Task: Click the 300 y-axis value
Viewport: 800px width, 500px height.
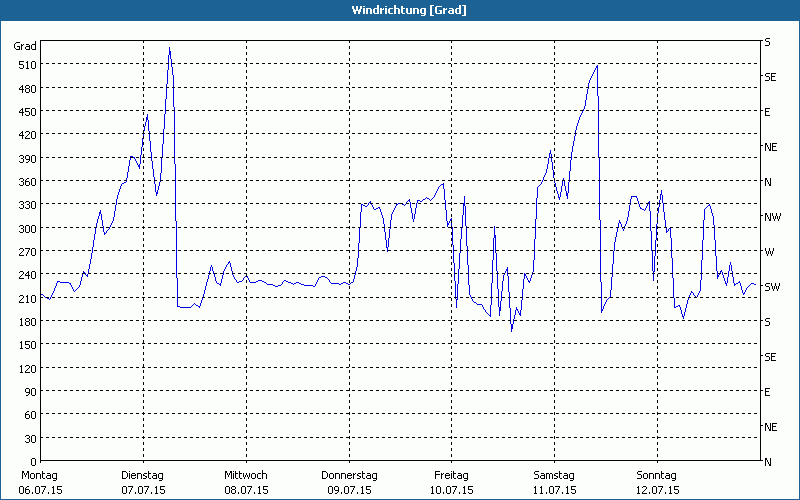Action: click(x=28, y=229)
